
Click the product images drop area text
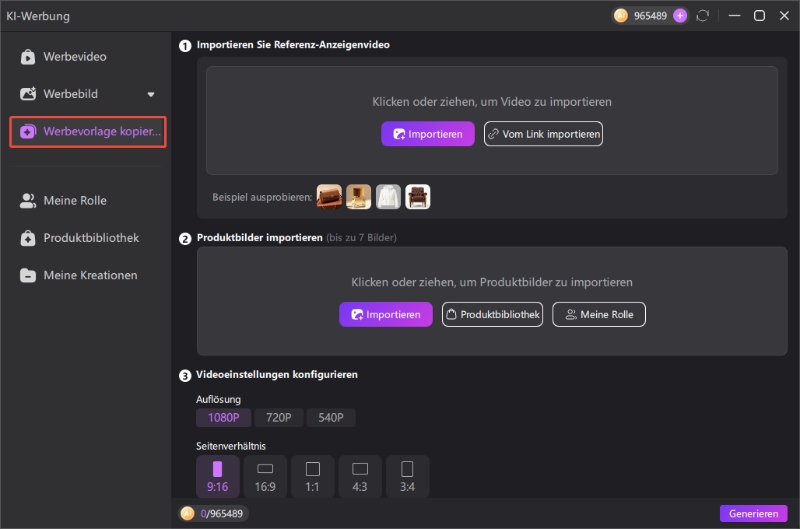pos(492,282)
